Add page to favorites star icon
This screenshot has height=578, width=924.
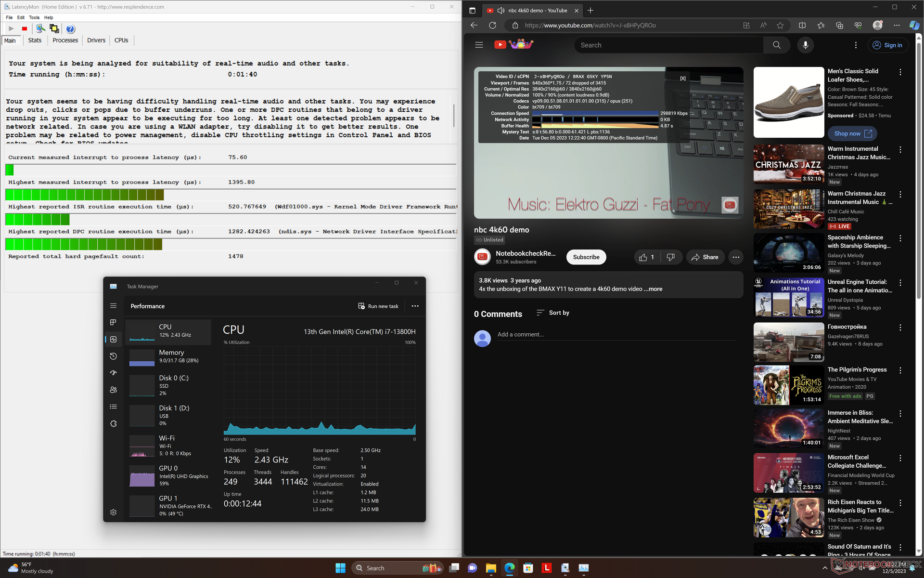pyautogui.click(x=780, y=26)
